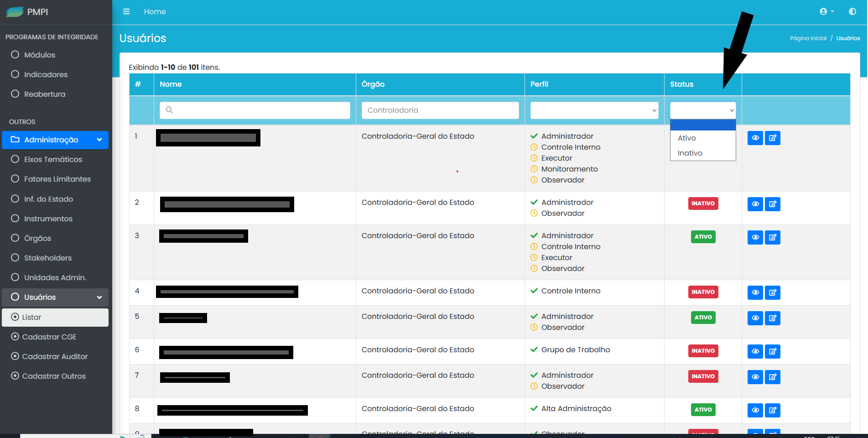View details of user row 1
The width and height of the screenshot is (868, 438).
pyautogui.click(x=755, y=138)
